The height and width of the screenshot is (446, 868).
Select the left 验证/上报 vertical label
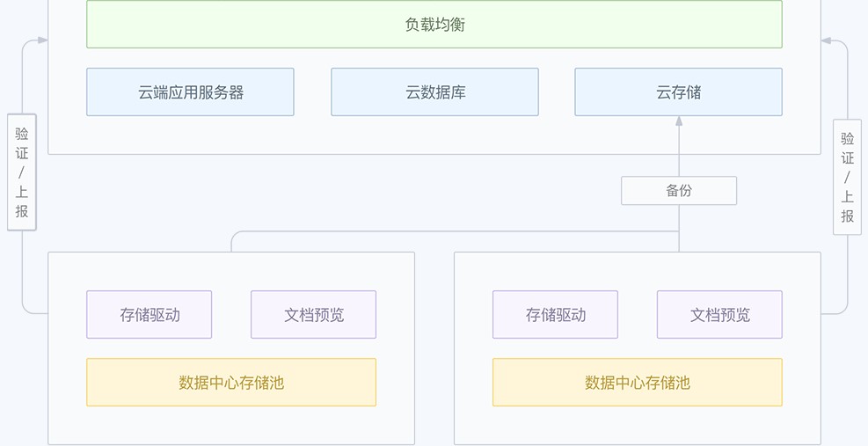[22, 172]
